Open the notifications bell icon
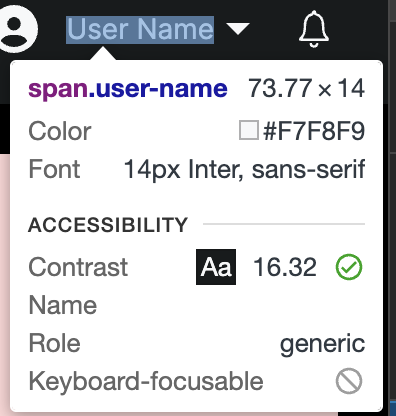Screen dimensions: 396x416 point(314,29)
